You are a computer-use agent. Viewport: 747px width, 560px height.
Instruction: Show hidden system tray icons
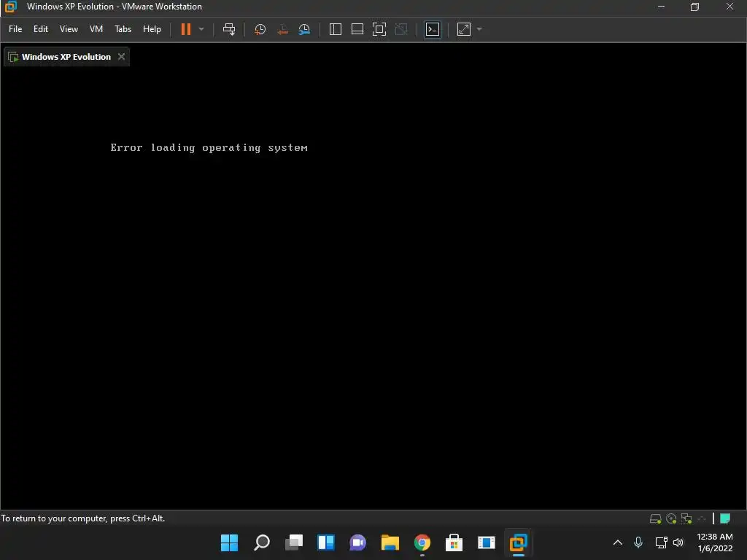tap(618, 542)
